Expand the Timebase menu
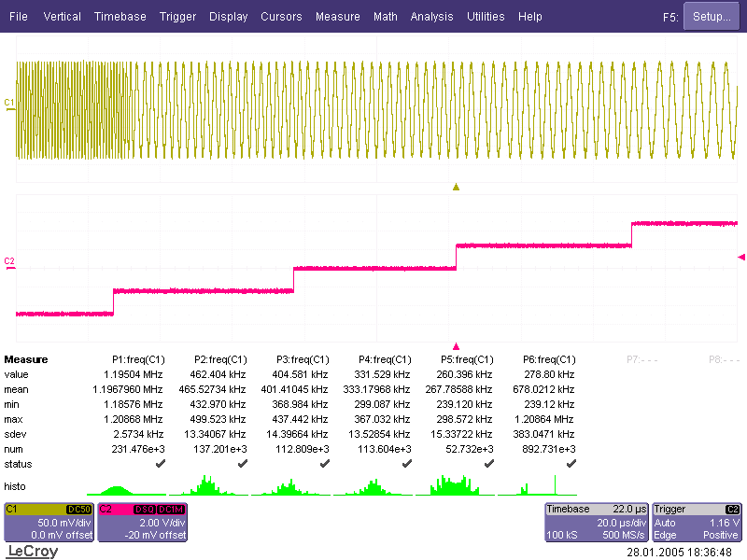This screenshot has height=560, width=747. tap(120, 17)
